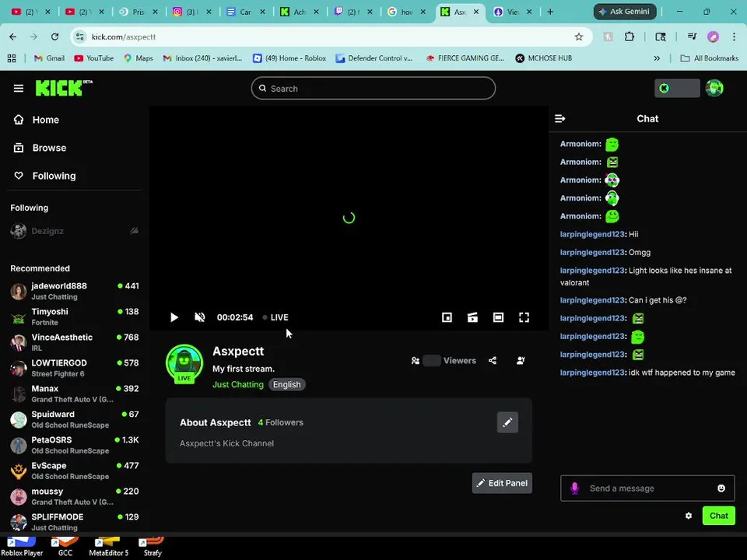Viewport: 747px width, 560px height.
Task: Open Chrome extensions puzzle icon
Action: [630, 37]
